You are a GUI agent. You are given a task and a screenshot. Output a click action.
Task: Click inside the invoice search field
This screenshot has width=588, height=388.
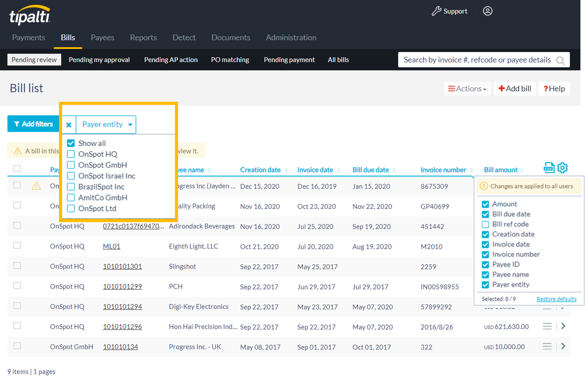(x=476, y=59)
